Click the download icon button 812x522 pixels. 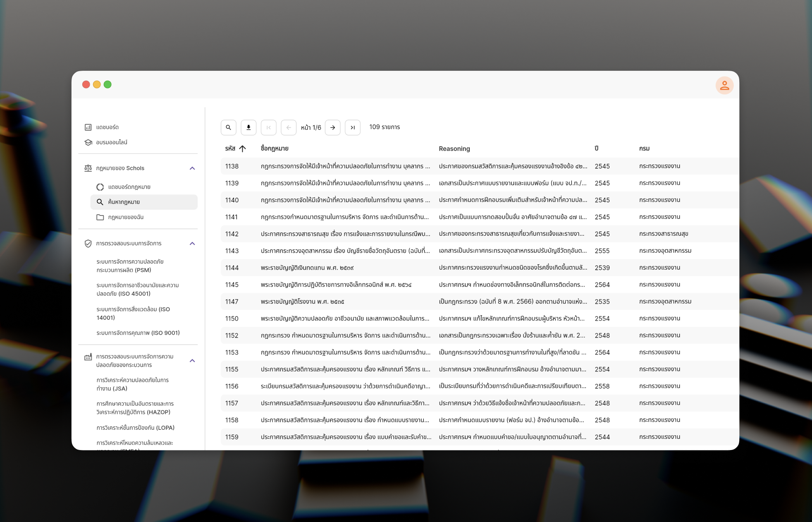click(x=248, y=127)
